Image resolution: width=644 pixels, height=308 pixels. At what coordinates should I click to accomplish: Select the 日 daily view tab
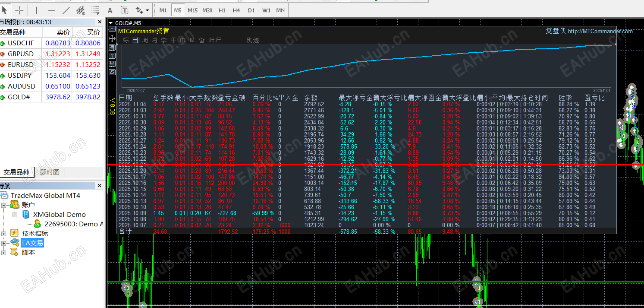pyautogui.click(x=135, y=40)
